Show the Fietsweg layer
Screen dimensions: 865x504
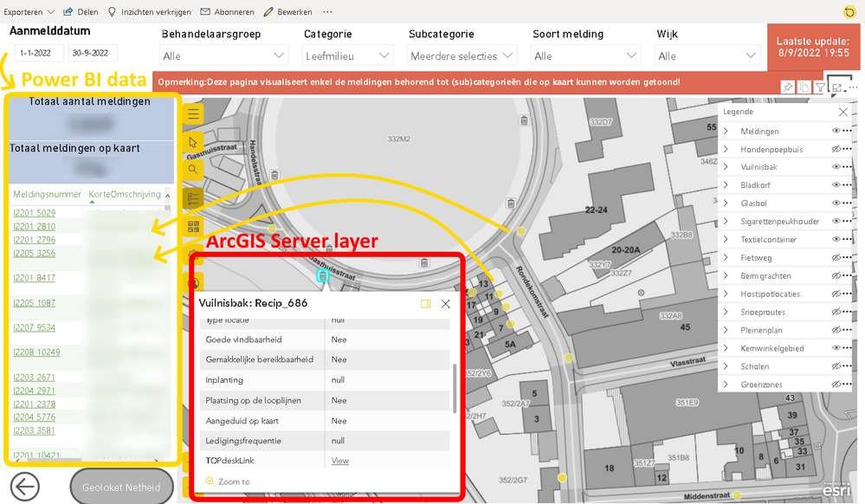836,257
